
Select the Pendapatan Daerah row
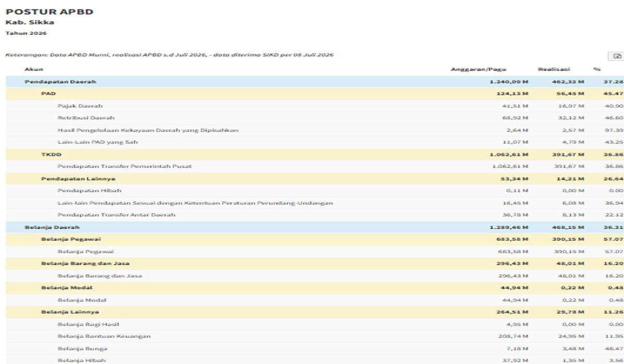tap(315, 82)
